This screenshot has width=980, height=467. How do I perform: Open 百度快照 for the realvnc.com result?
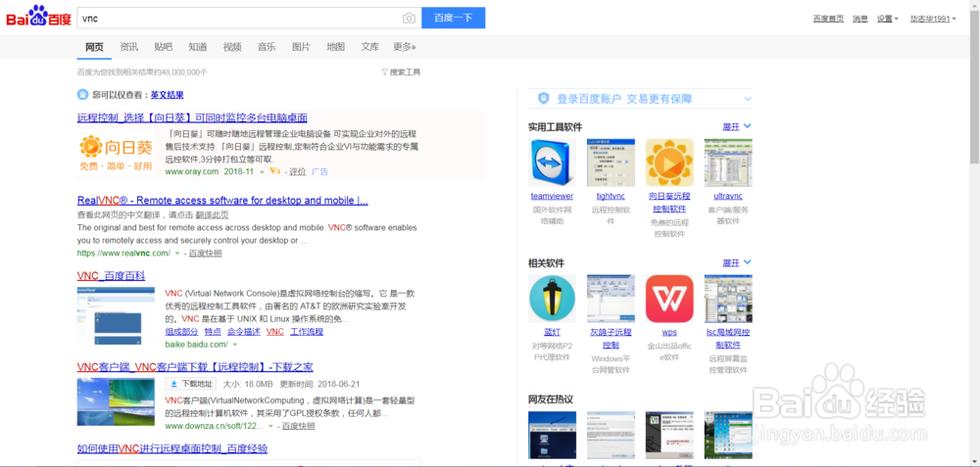point(205,254)
